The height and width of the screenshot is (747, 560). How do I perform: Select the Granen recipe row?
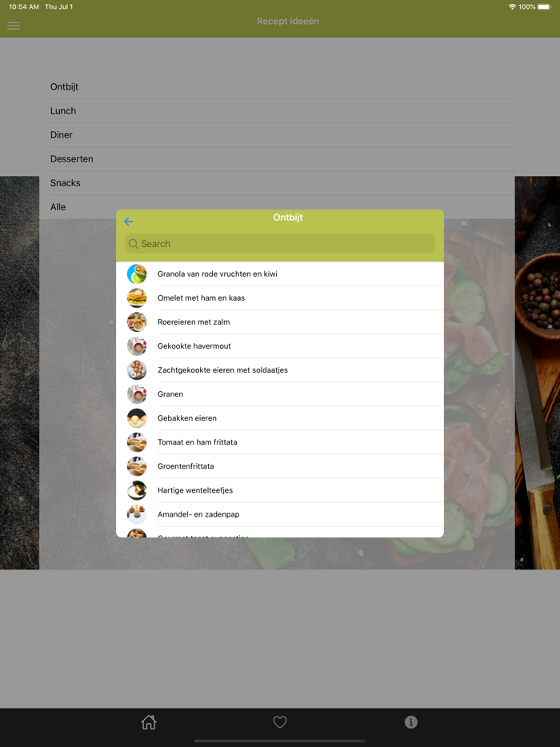(280, 394)
